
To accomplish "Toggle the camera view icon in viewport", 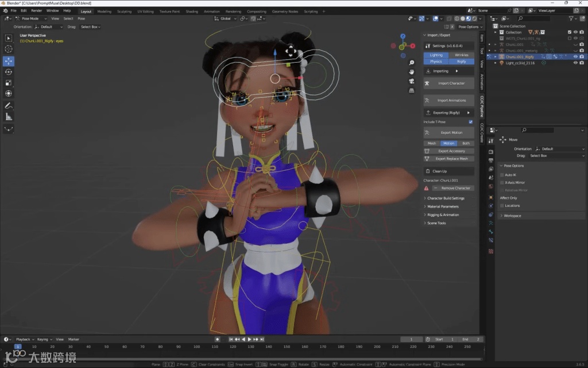I will click(411, 81).
